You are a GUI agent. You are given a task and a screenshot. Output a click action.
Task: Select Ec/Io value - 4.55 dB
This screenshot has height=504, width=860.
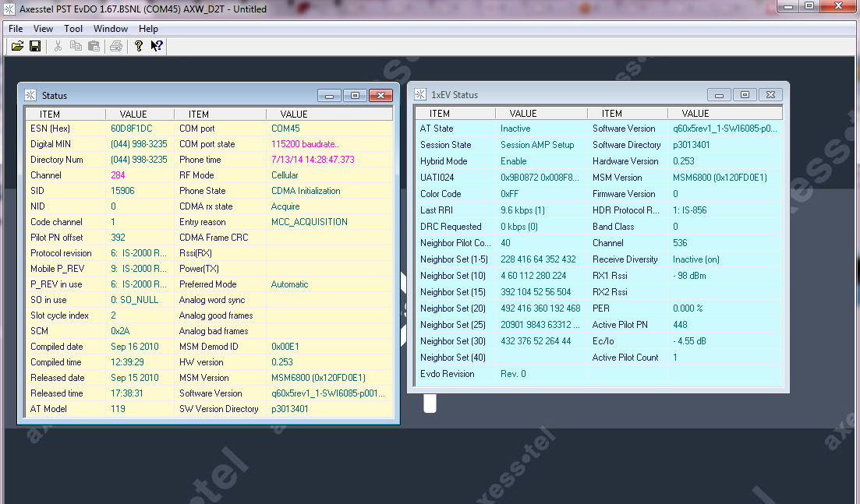[x=689, y=341]
